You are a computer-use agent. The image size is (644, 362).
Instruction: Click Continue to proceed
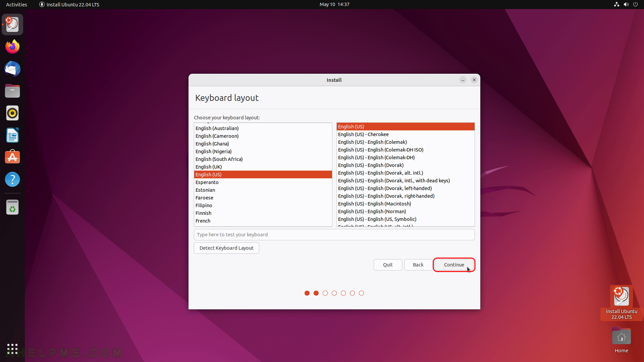click(x=454, y=265)
